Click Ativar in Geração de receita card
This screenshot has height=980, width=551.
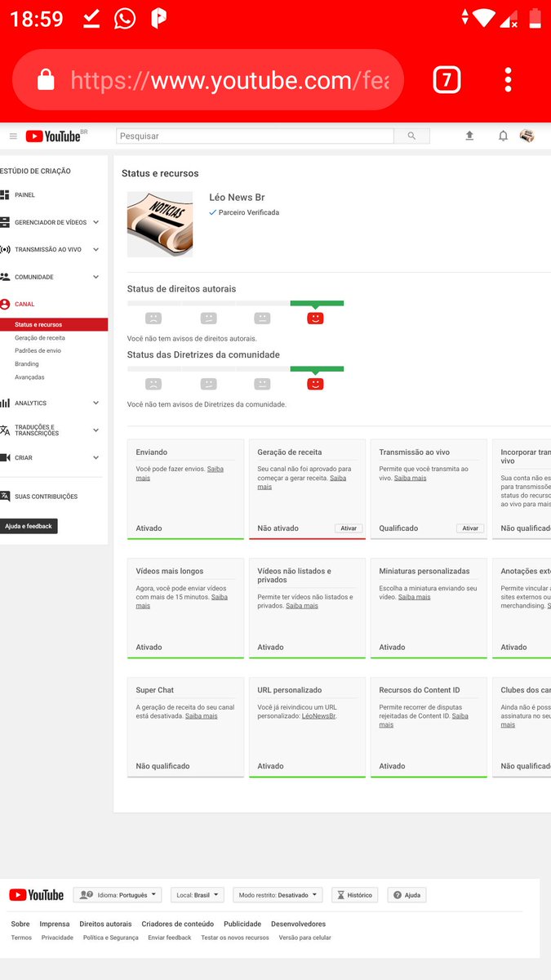[349, 528]
